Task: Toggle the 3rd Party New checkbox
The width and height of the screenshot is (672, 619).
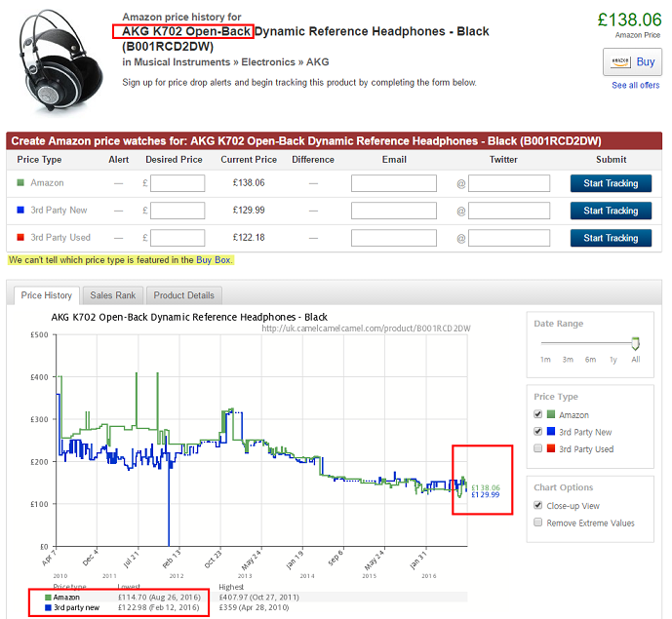Action: pos(539,432)
